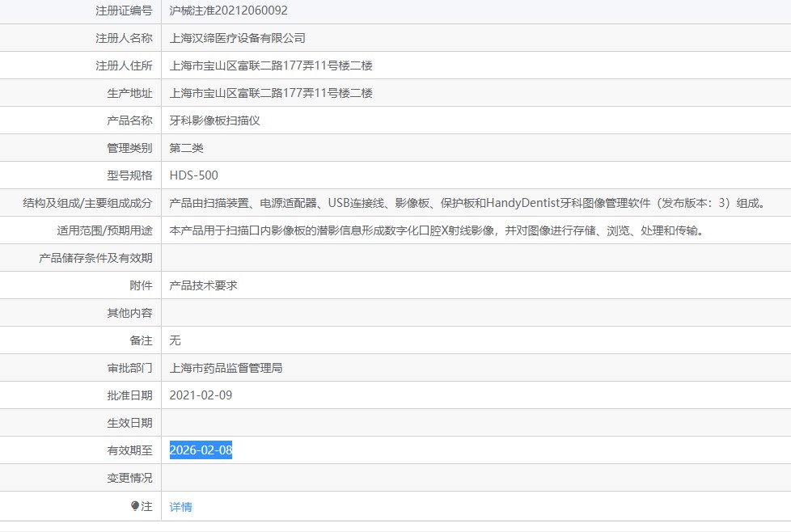Click the 注册人住所 label
Viewport: 791px width, 532px height.
coord(124,65)
